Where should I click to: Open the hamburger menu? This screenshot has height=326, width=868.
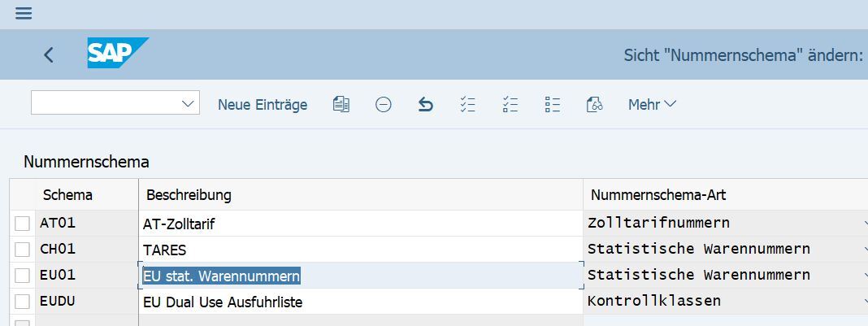[x=24, y=13]
